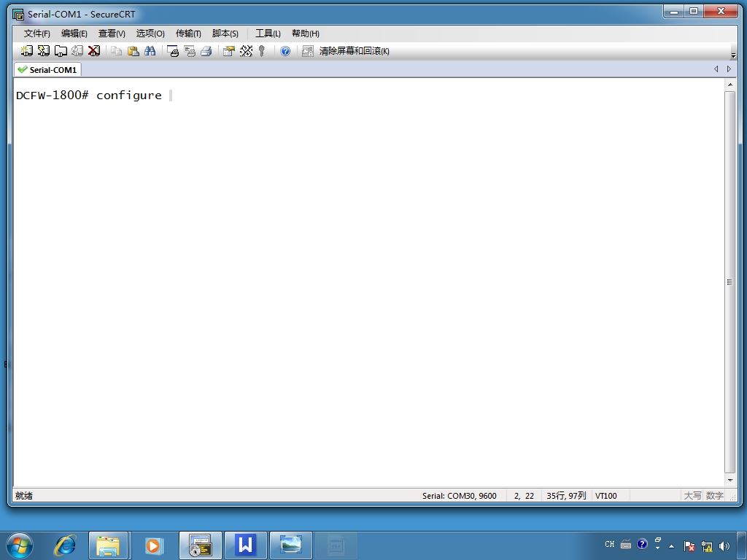Click the CH input language indicator
Viewport: 747px width, 560px height.
tap(610, 544)
